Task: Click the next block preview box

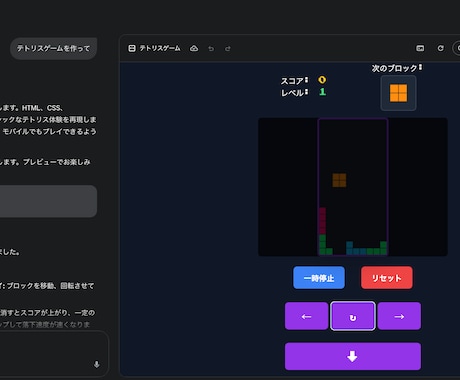Action: click(x=398, y=93)
